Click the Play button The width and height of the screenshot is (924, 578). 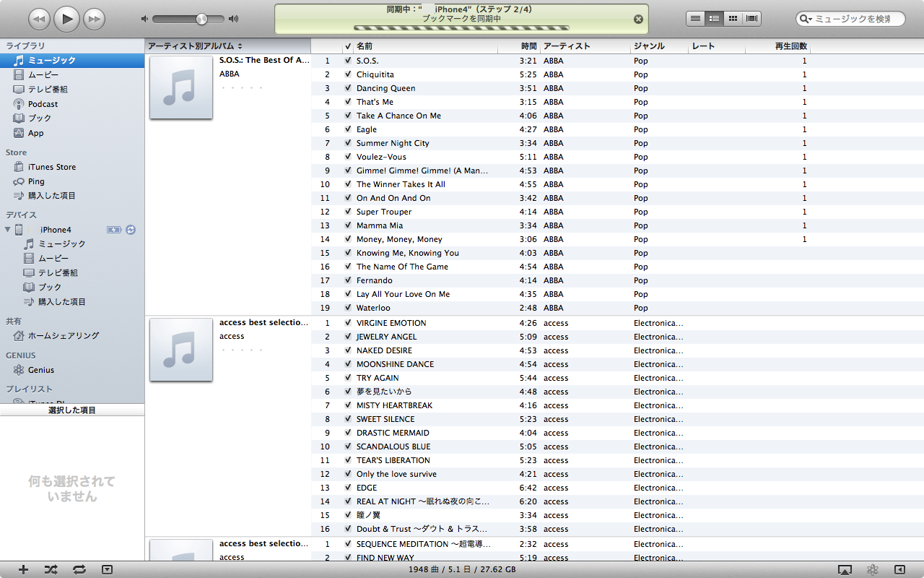66,19
